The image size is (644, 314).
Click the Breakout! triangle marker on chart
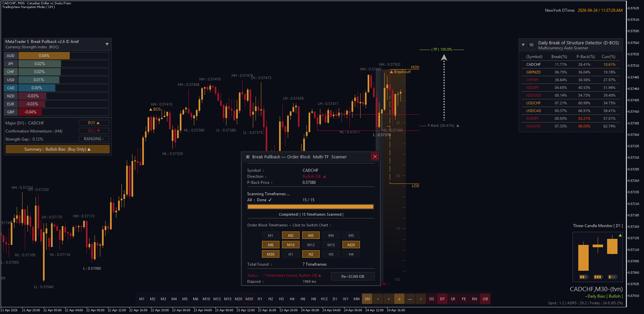click(x=391, y=72)
